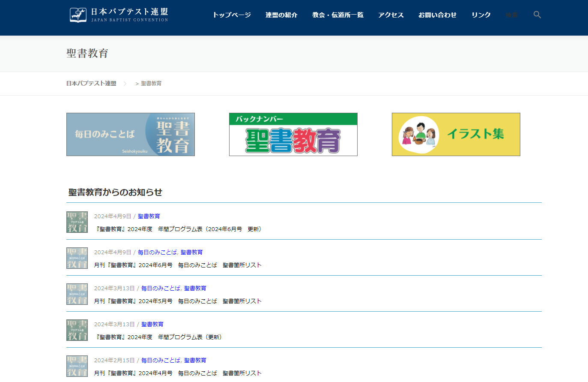The height and width of the screenshot is (382, 588).
Task: Open the 毎日のみことば 聖書教育 banner
Action: coord(131,134)
